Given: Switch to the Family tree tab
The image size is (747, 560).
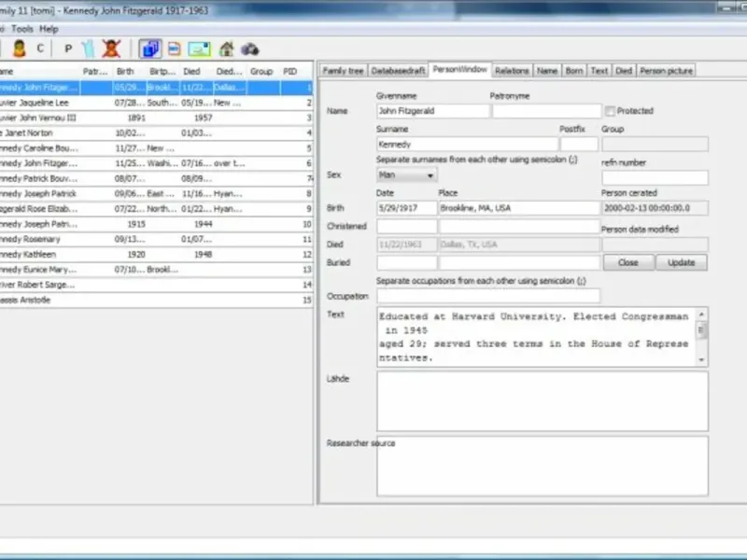Looking at the screenshot, I should click(x=343, y=70).
